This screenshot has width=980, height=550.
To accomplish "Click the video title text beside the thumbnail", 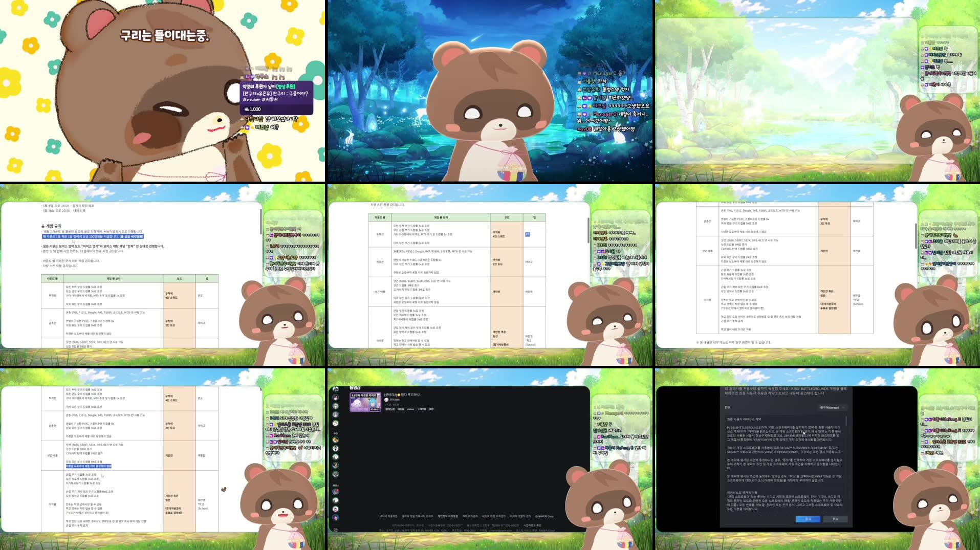I will 402,394.
